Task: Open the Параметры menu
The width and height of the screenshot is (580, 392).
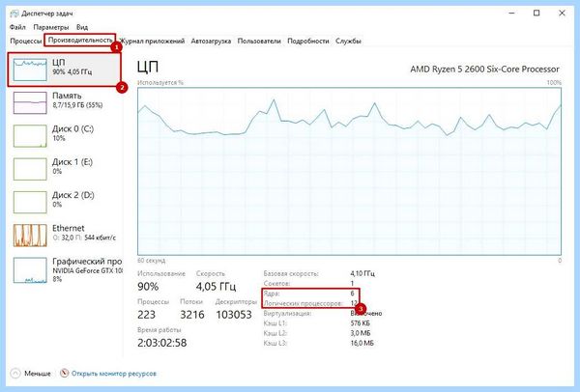Action: point(51,27)
